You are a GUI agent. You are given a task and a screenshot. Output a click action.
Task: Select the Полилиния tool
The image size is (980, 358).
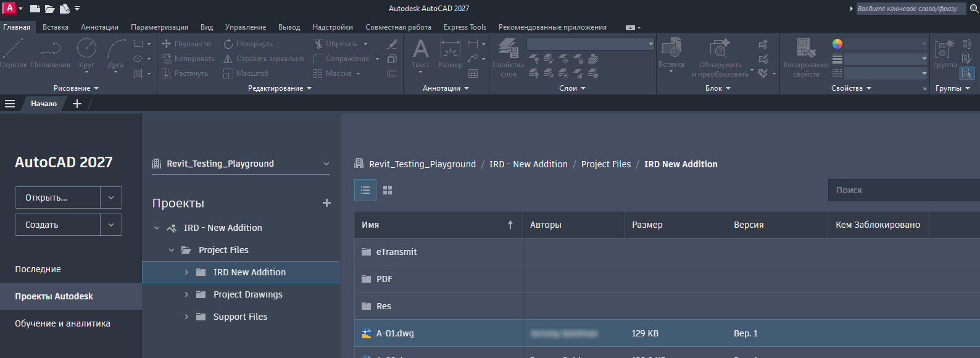pos(51,54)
